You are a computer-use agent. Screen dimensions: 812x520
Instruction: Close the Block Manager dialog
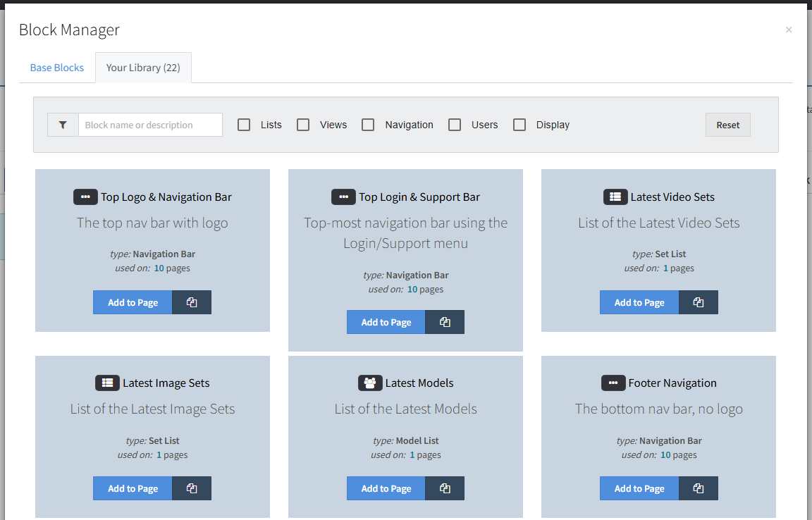[788, 30]
